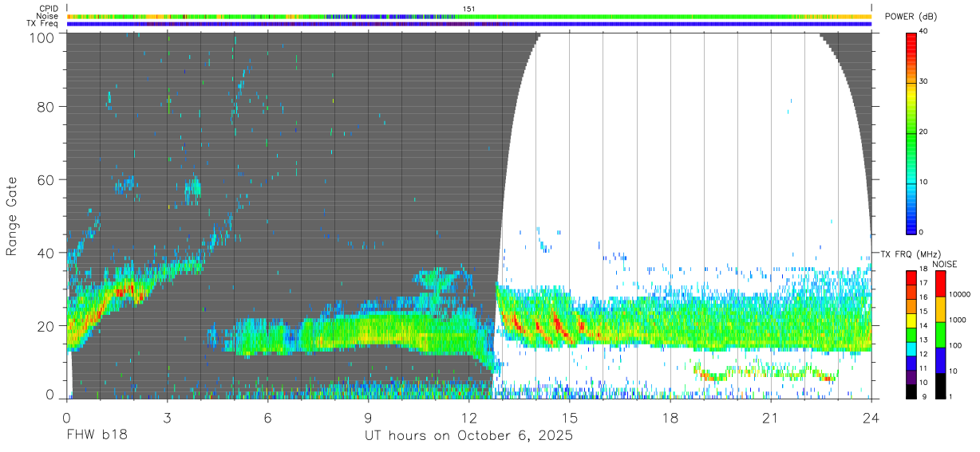
Task: Click the power legend value '30'
Action: point(924,81)
